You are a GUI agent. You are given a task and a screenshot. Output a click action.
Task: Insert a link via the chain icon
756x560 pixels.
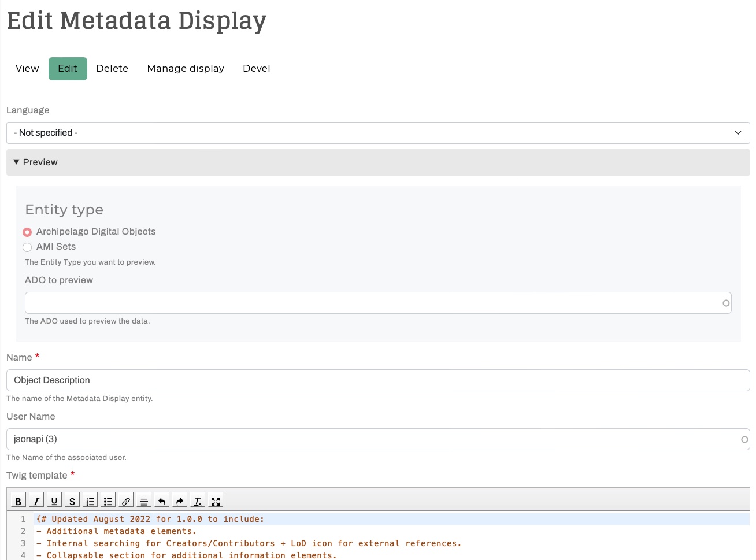(x=126, y=501)
